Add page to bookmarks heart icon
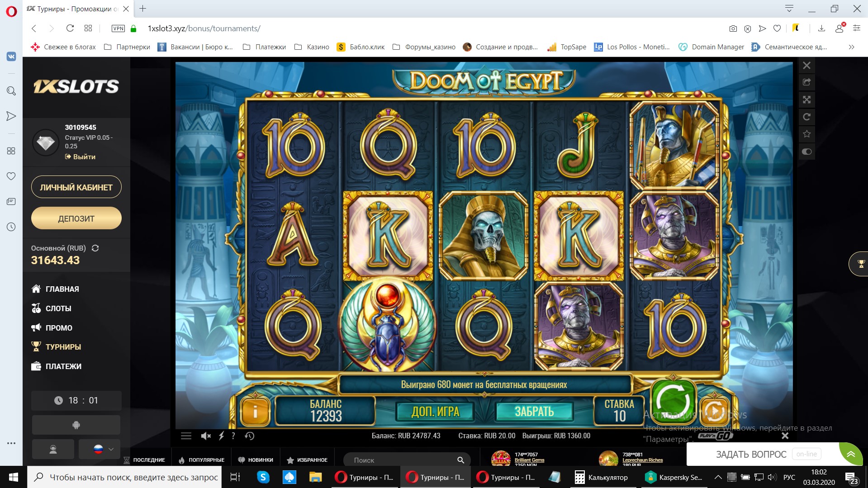The width and height of the screenshot is (868, 488). coord(777,28)
